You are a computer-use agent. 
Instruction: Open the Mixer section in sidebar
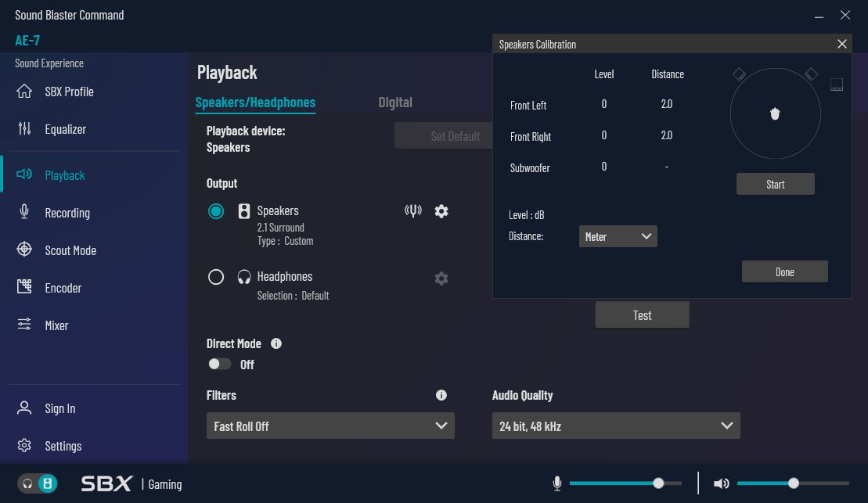(x=56, y=325)
